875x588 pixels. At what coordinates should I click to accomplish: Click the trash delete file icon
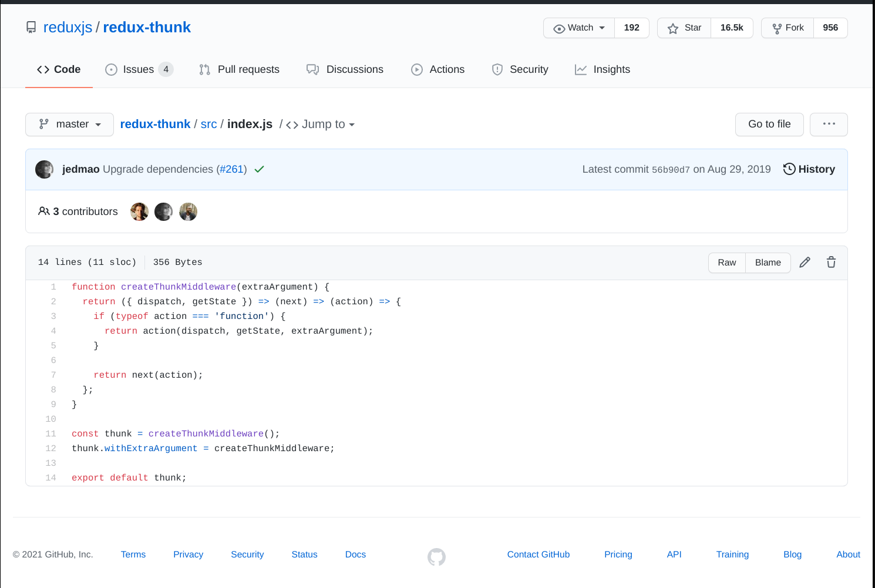(x=832, y=263)
